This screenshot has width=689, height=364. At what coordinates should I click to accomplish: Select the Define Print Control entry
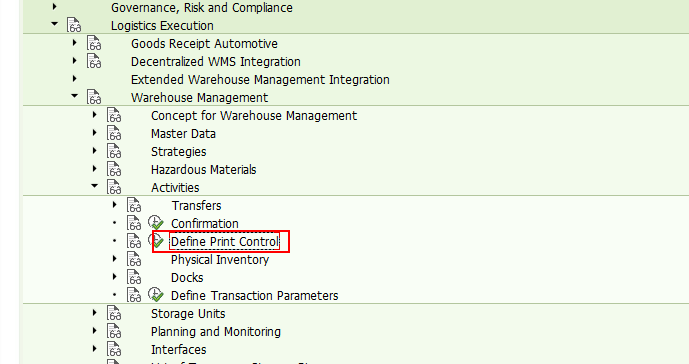[x=225, y=241]
